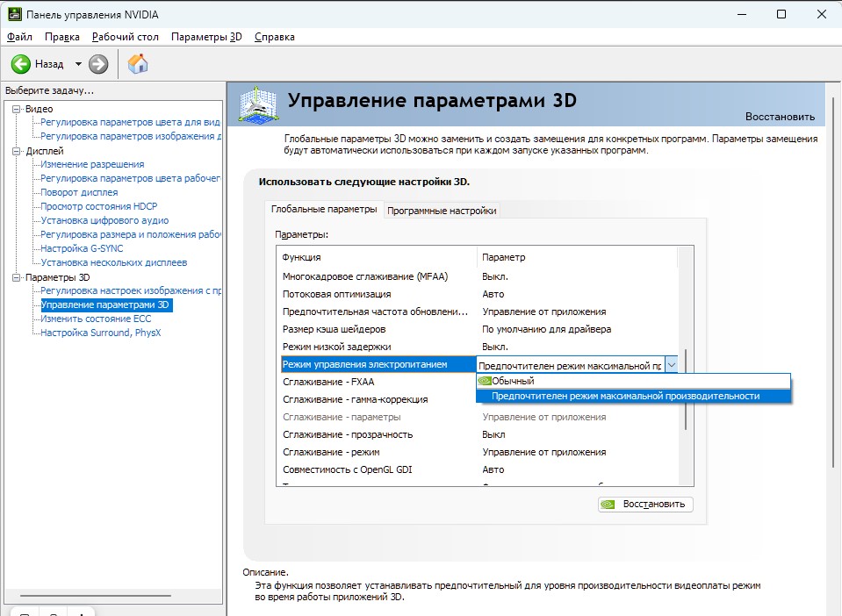Open the Рабочий стол menu
Viewport: 842px width, 616px height.
coord(126,37)
